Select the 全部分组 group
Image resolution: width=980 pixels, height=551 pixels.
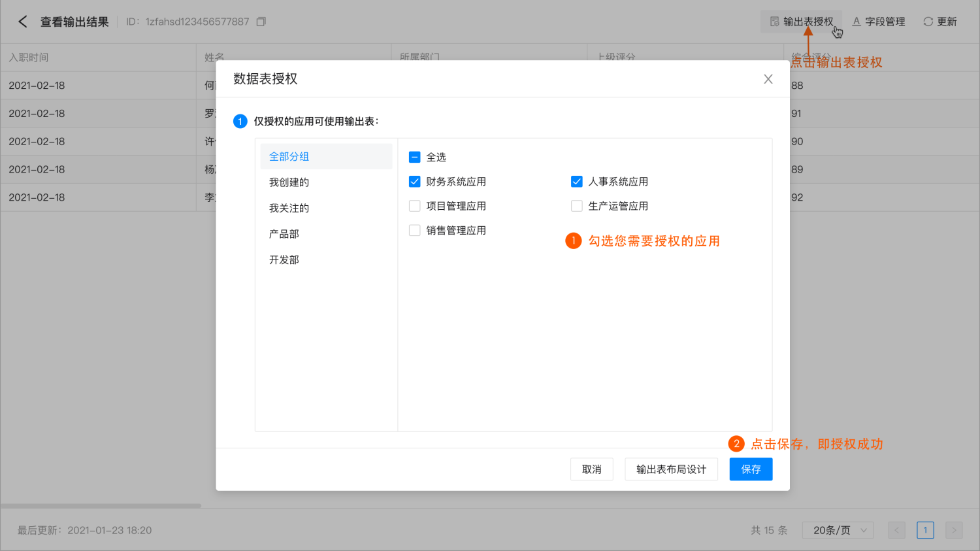pos(326,157)
